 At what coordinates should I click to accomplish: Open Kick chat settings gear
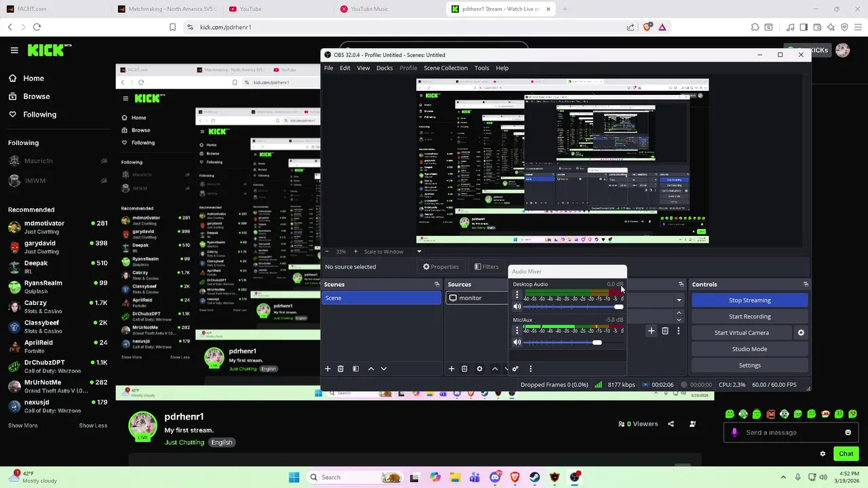823,454
